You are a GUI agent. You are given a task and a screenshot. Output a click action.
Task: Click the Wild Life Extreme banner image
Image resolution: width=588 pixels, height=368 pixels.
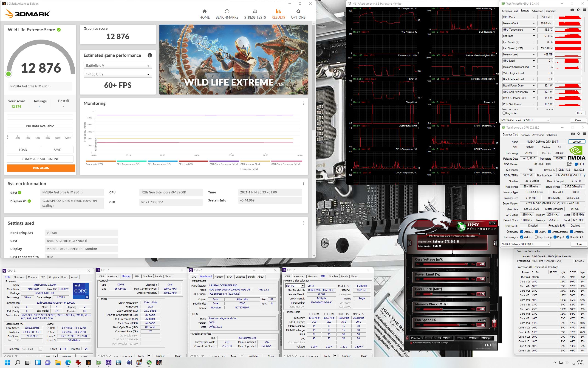pyautogui.click(x=234, y=60)
